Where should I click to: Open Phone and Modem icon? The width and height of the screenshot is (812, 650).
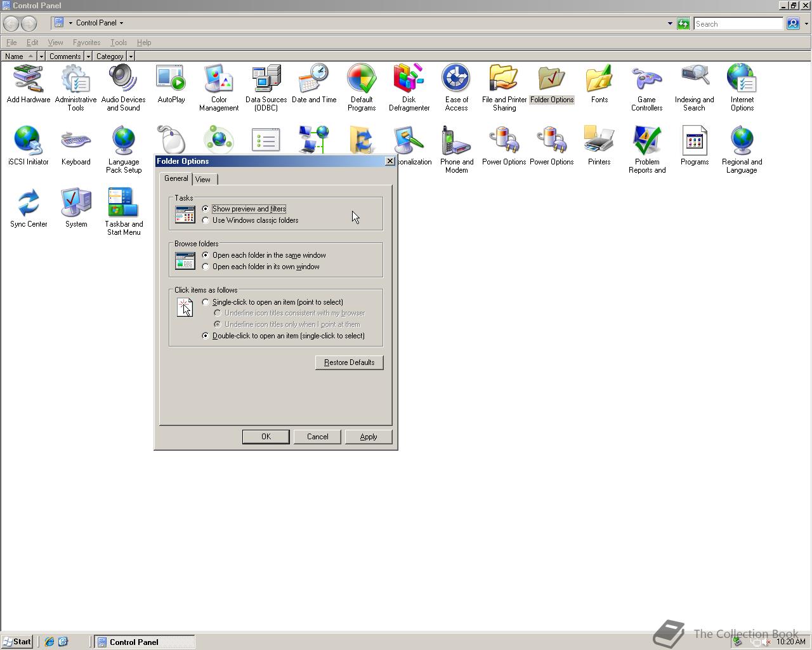click(456, 150)
